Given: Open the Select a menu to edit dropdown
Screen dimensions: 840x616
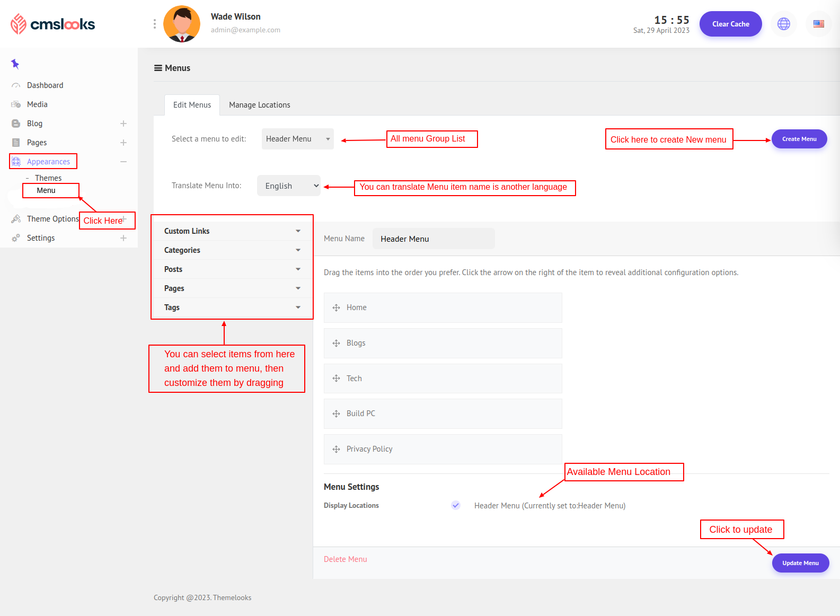Looking at the screenshot, I should tap(297, 139).
